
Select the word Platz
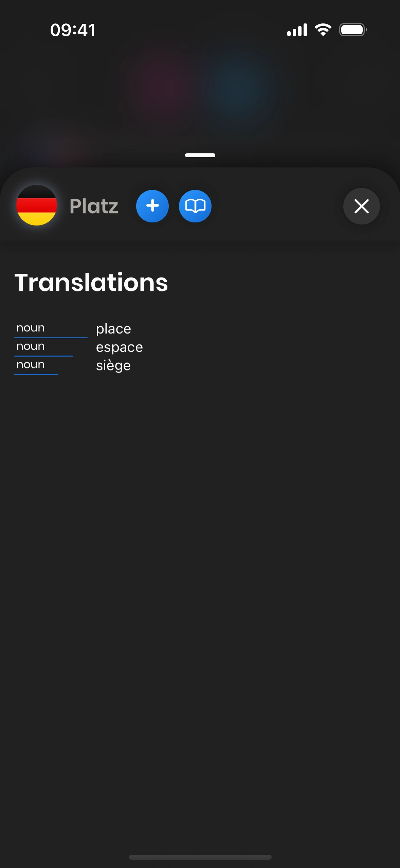click(x=94, y=206)
